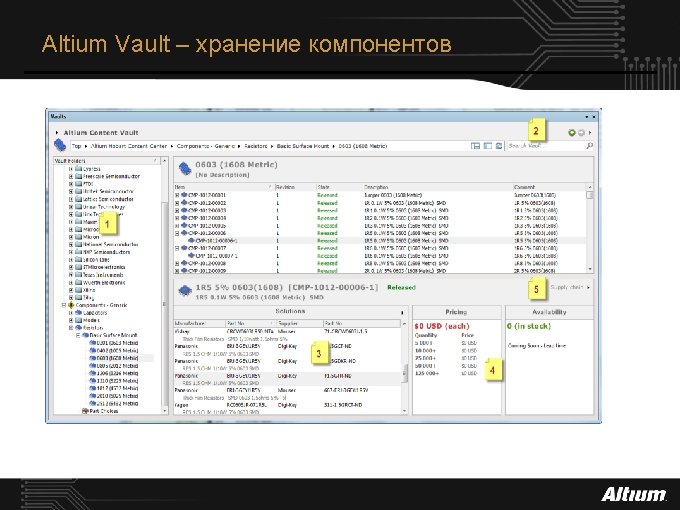Click Basic Surface Mount in the breadcrumb
Image resolution: width=680 pixels, height=510 pixels.
303,146
